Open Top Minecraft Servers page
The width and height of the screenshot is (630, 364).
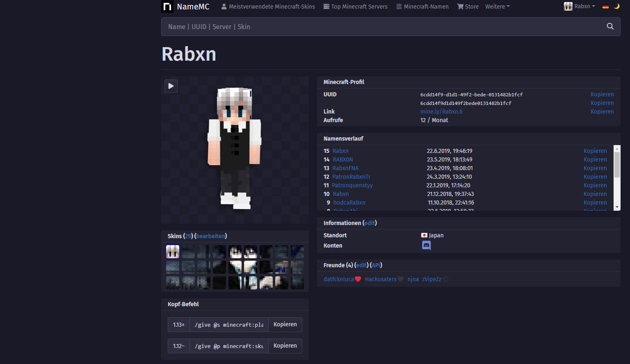click(356, 7)
